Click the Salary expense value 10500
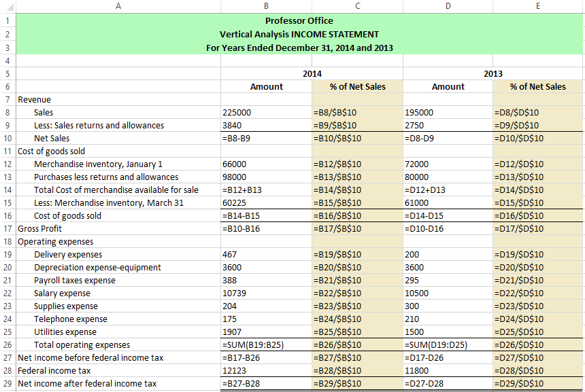 (x=448, y=293)
